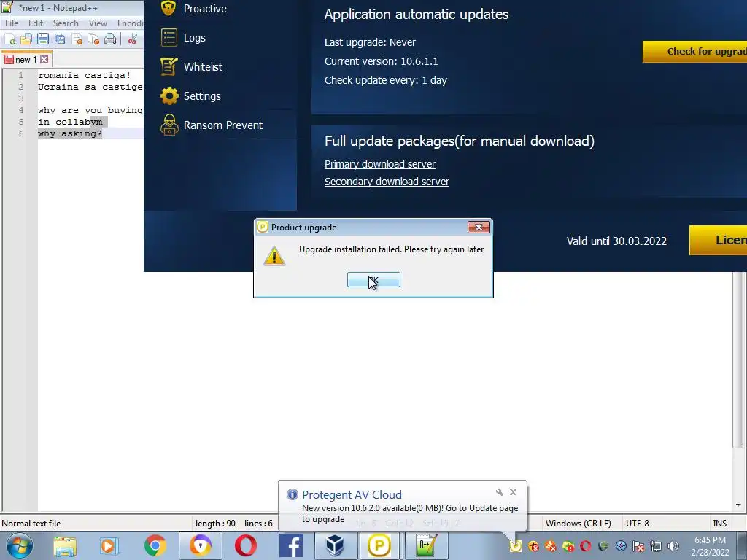Open the Windows Start menu

[x=20, y=545]
